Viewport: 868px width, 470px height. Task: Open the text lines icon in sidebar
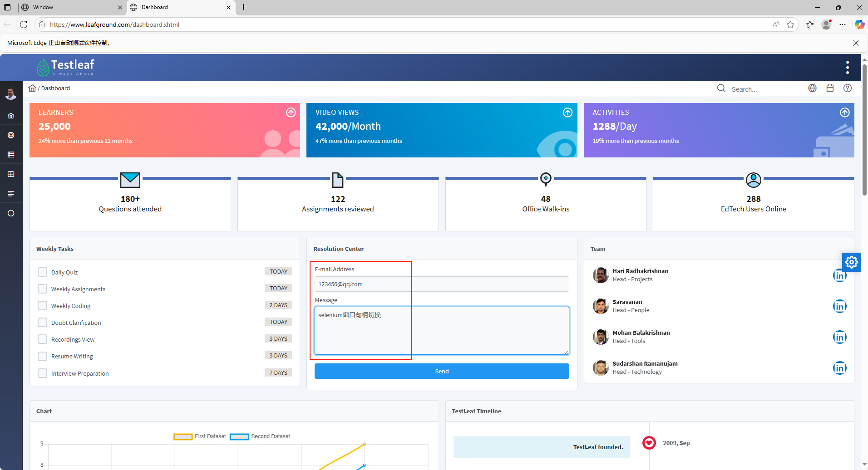tap(11, 194)
